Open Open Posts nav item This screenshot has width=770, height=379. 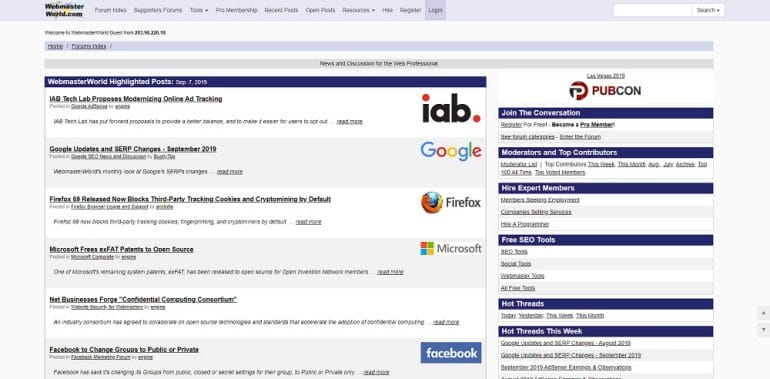coord(320,10)
